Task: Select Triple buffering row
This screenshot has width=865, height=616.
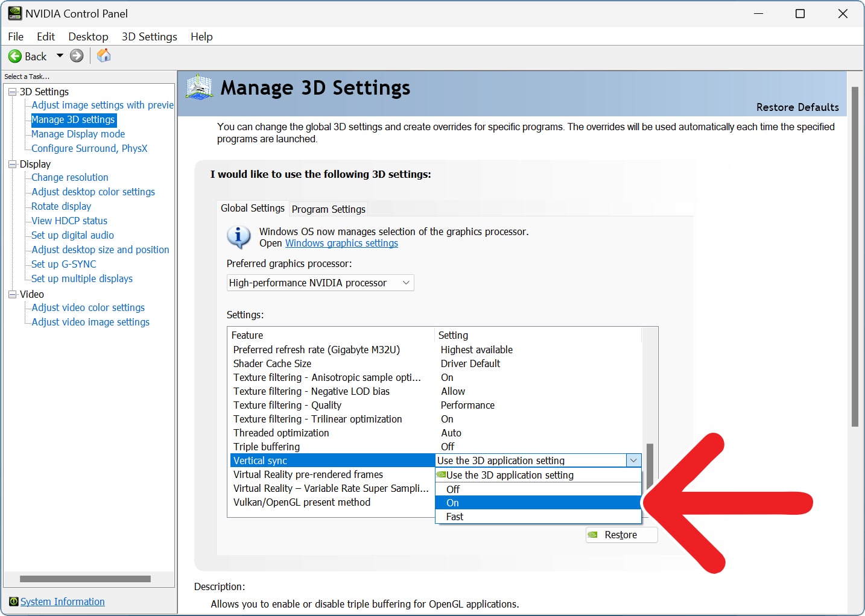Action: coord(436,447)
